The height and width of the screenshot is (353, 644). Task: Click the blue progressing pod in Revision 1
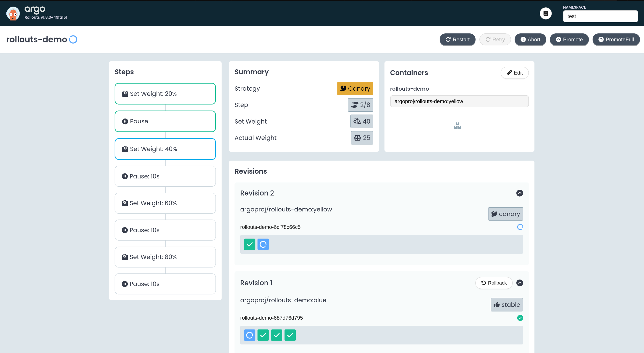coord(249,335)
